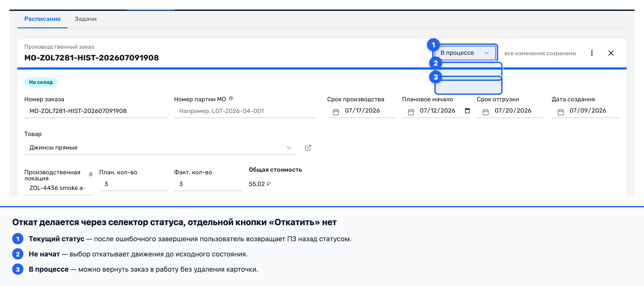Switch to the Расписание tab

(42, 19)
